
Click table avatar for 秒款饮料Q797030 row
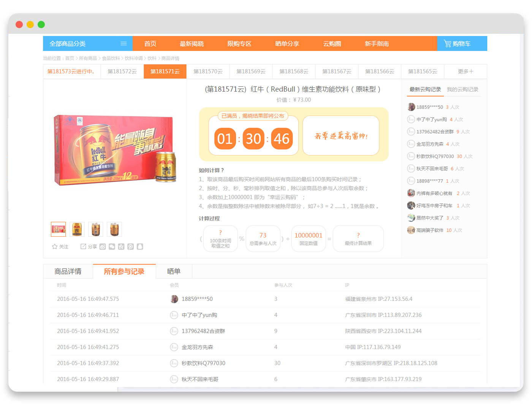174,363
